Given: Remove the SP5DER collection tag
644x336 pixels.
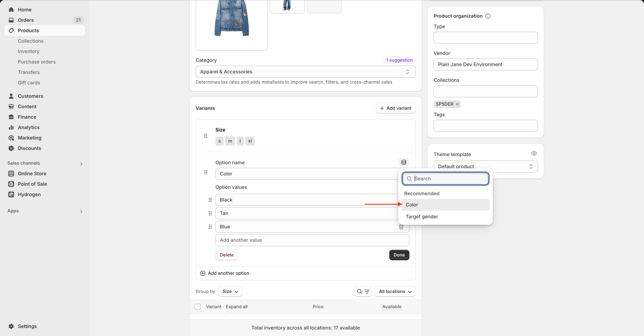Looking at the screenshot, I should pos(457,104).
